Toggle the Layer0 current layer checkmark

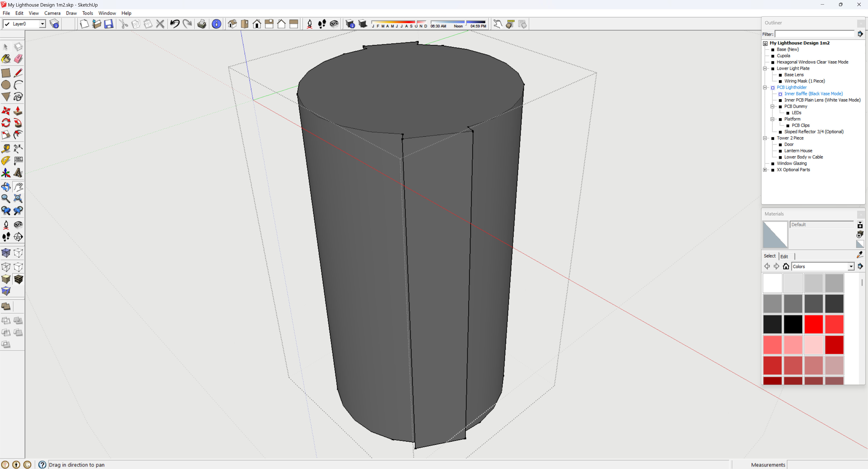tap(7, 24)
